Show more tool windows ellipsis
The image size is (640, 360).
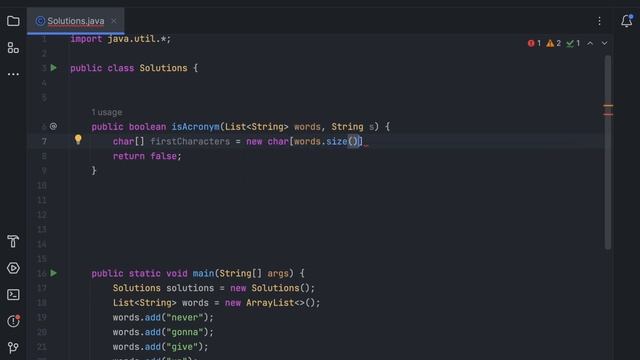pyautogui.click(x=13, y=74)
